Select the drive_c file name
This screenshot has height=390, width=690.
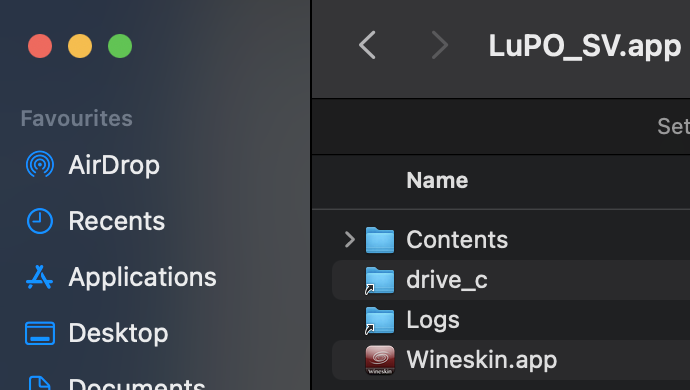coord(447,280)
